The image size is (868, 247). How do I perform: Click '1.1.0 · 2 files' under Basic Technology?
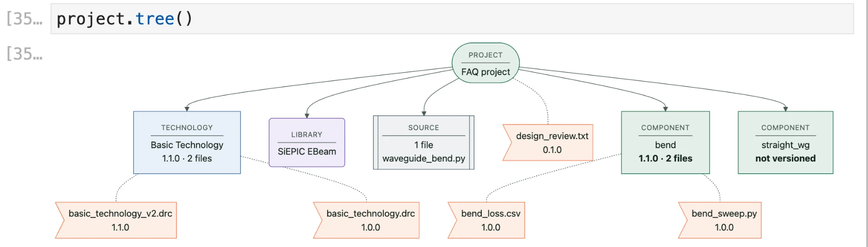187,159
